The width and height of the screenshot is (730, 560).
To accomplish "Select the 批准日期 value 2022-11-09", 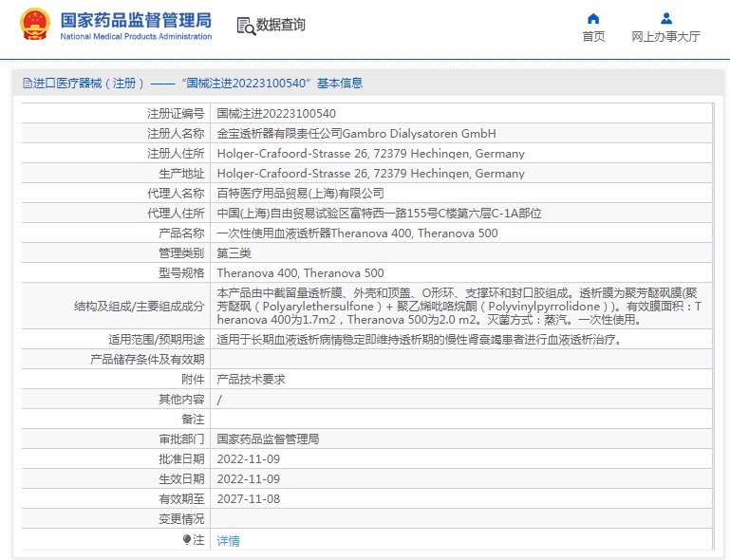I will (248, 459).
